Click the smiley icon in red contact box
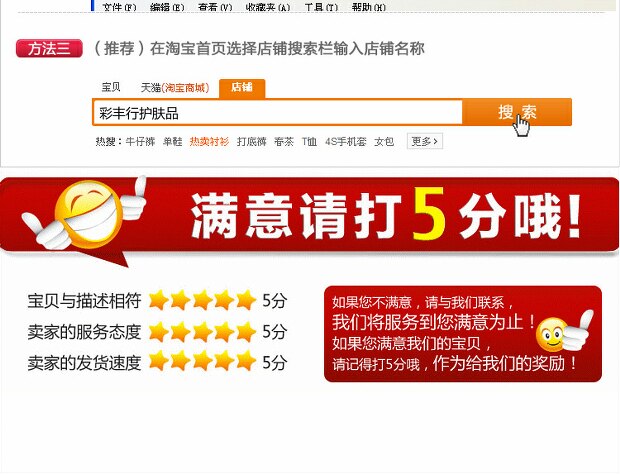The height and width of the screenshot is (474, 620). point(563,332)
